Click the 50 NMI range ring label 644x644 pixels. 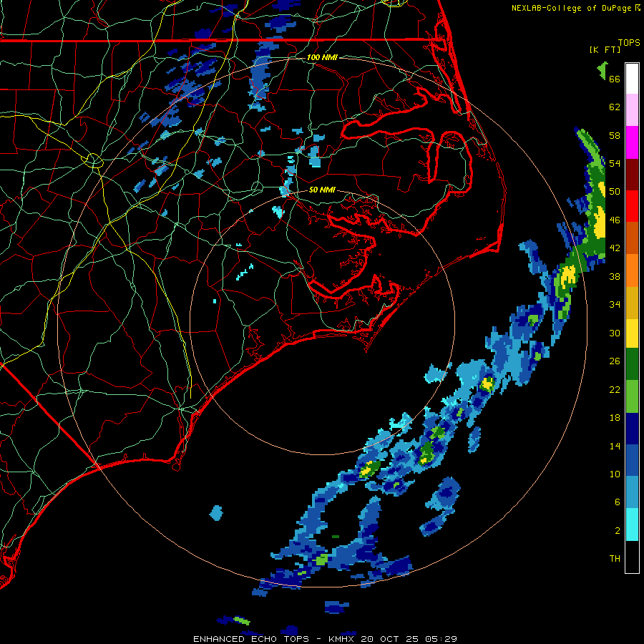click(322, 190)
